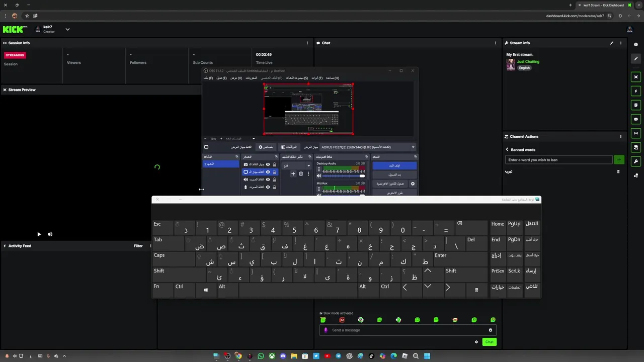Select the pencil tool in right sidebar
The image size is (644, 362).
tap(636, 59)
